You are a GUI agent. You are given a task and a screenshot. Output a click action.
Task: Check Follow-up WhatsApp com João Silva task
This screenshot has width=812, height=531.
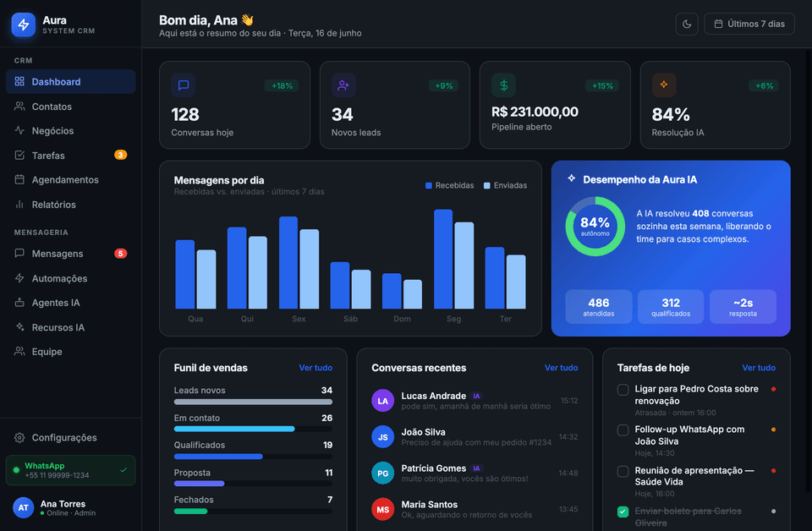[623, 430]
